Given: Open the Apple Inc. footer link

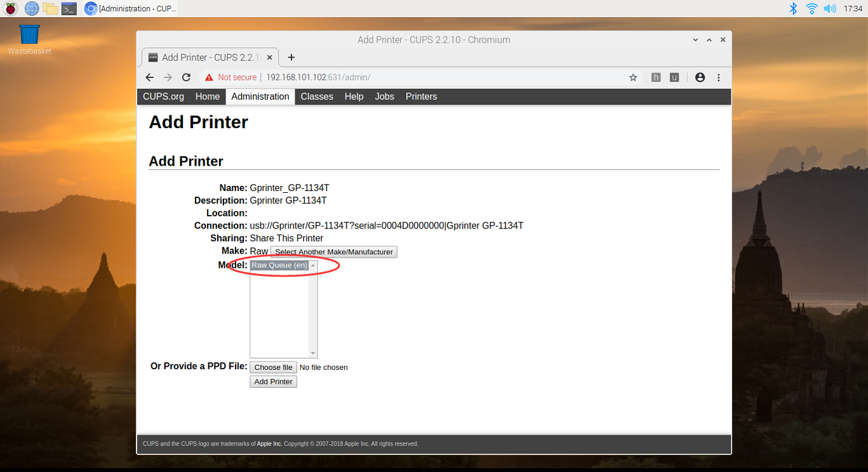Looking at the screenshot, I should click(x=269, y=444).
